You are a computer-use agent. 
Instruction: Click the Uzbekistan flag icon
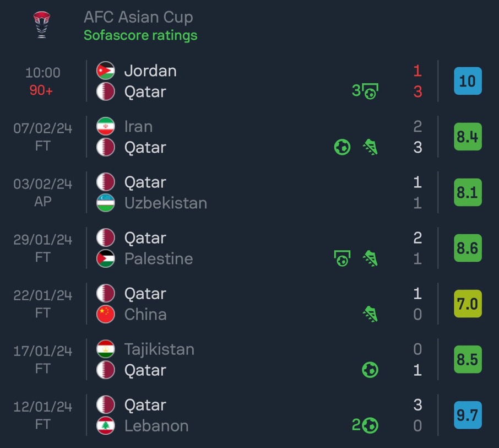pos(106,203)
